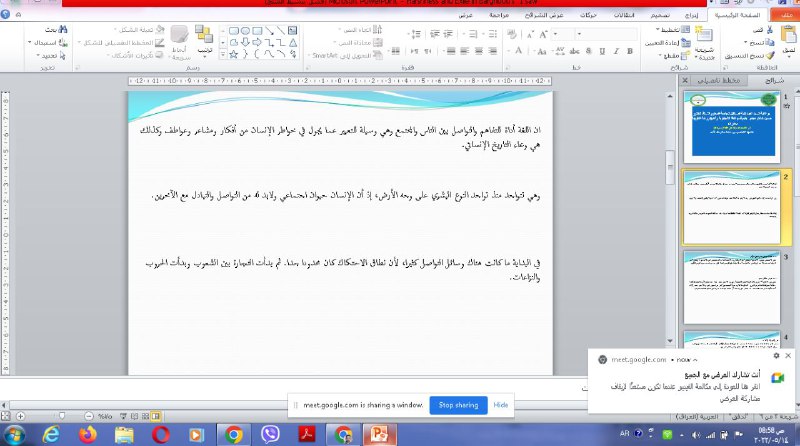Open the slide Layout (تخطيط) dropdown
Image resolution: width=800 pixels, height=446 pixels.
[673, 30]
